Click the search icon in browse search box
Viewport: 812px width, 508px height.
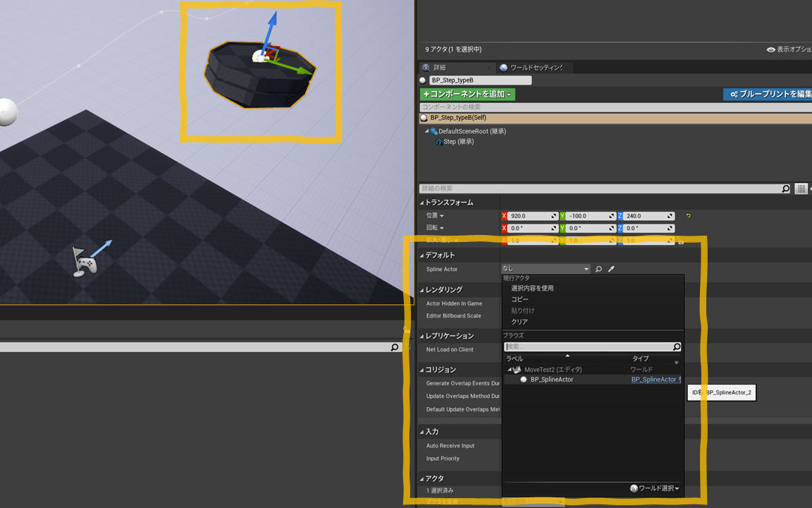677,347
